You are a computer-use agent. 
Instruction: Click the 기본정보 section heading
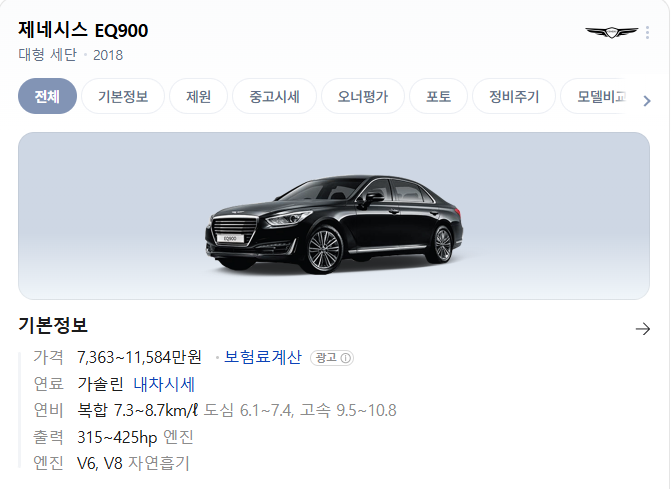tap(53, 325)
